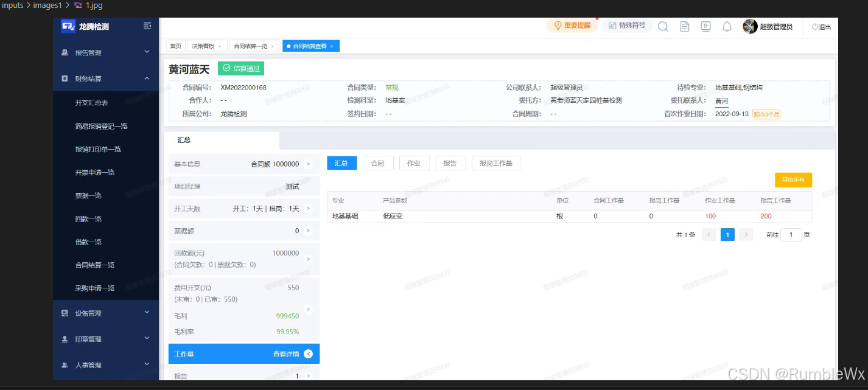This screenshot has width=868, height=390.
Task: Select the 报岗工作量 filter button
Action: click(x=495, y=163)
